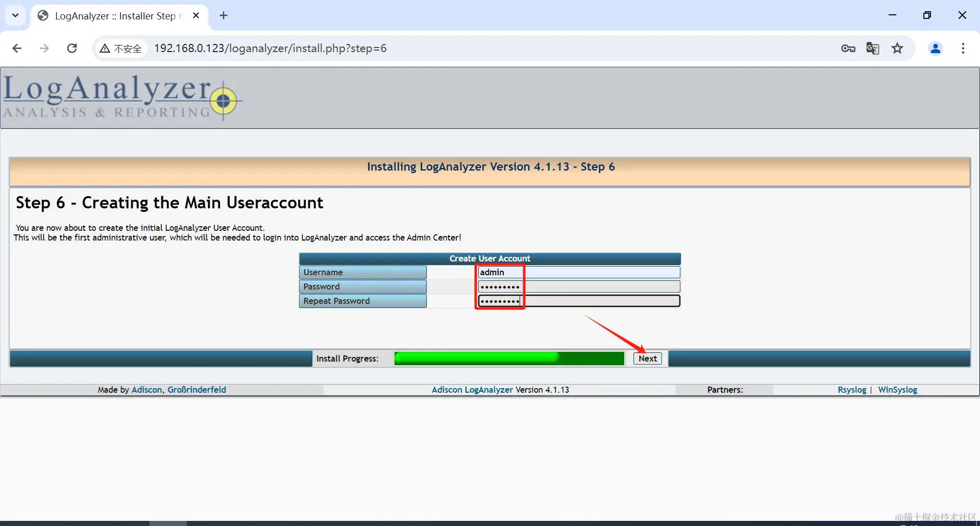Open the Großrinderfeld footer link
Image resolution: width=980 pixels, height=526 pixels.
(197, 390)
